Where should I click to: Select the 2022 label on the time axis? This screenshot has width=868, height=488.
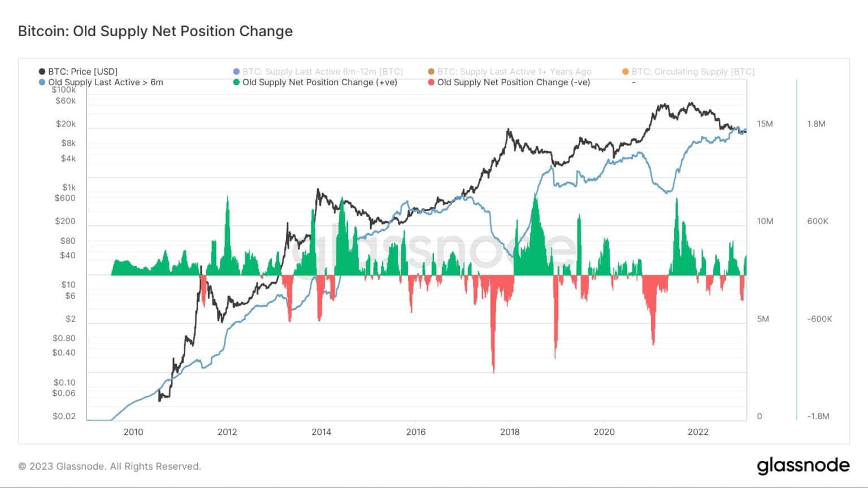pos(698,432)
